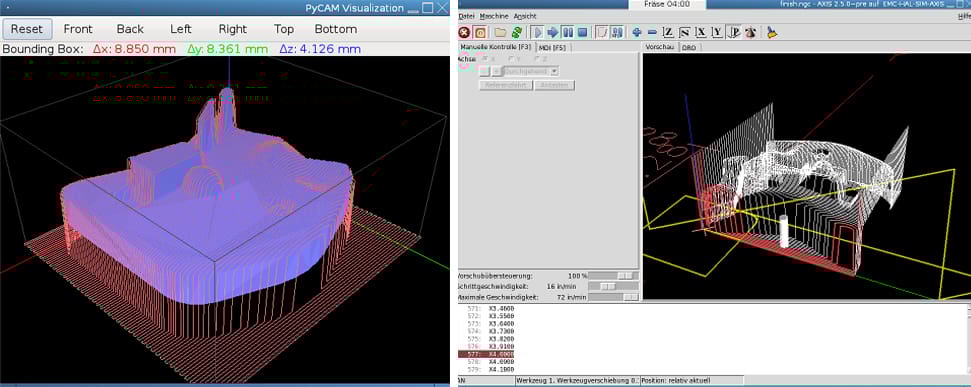Open the Datei menu
Screen dimensions: 971x387
pyautogui.click(x=466, y=16)
